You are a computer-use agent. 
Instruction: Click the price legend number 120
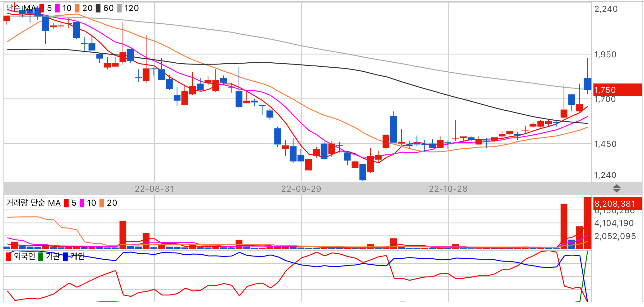[x=131, y=8]
